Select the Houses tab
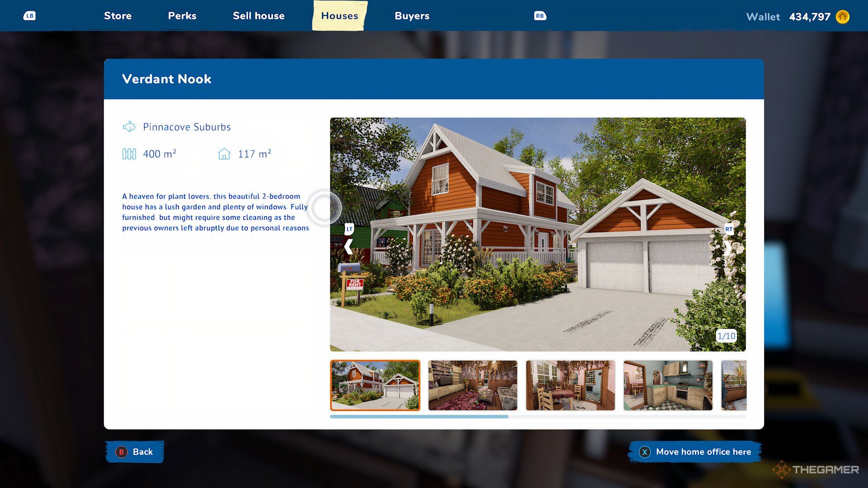The image size is (868, 488). coord(339,15)
